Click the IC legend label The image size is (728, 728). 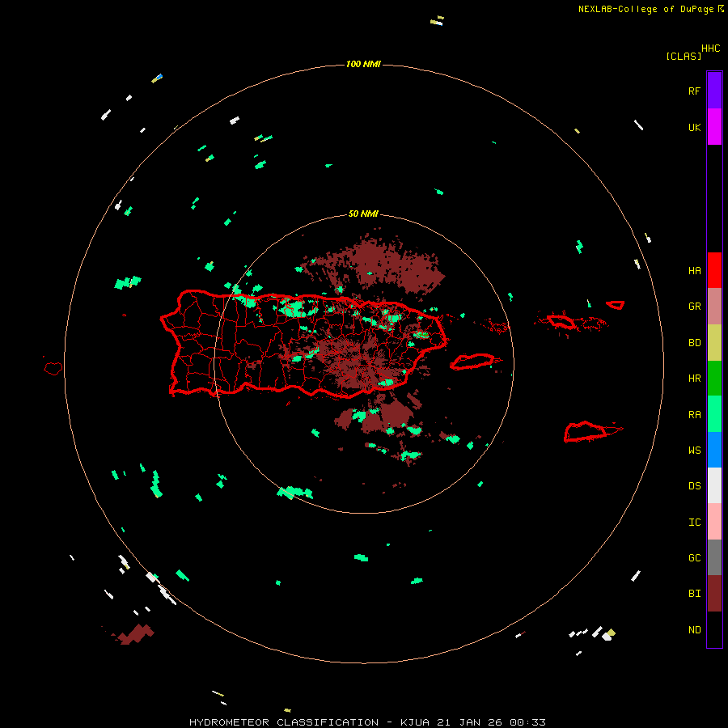[x=694, y=523]
